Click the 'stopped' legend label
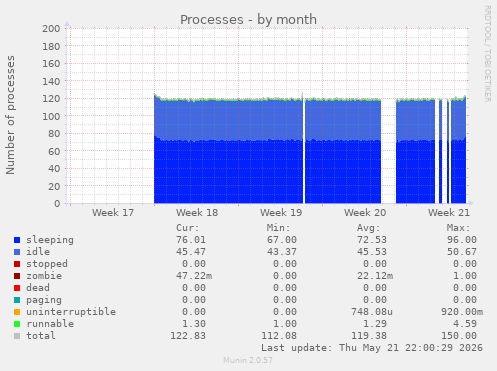The image size is (497, 371). pyautogui.click(x=47, y=264)
